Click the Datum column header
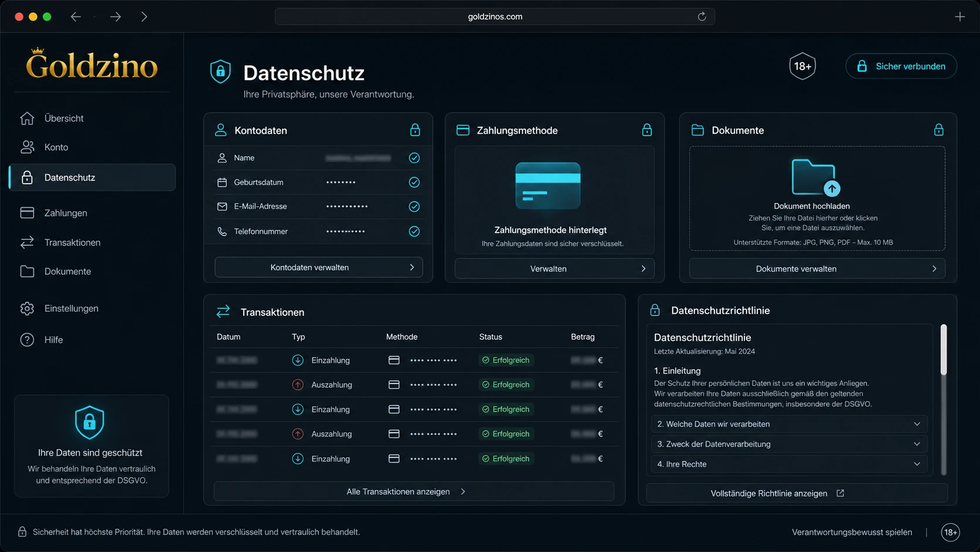The image size is (980, 552). [229, 337]
